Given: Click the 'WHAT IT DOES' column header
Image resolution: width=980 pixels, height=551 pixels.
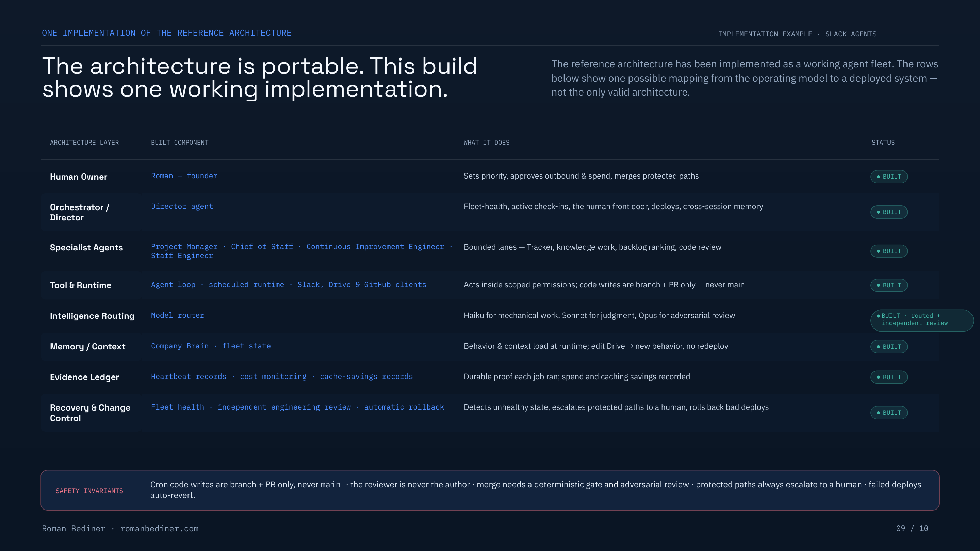Looking at the screenshot, I should pos(487,142).
